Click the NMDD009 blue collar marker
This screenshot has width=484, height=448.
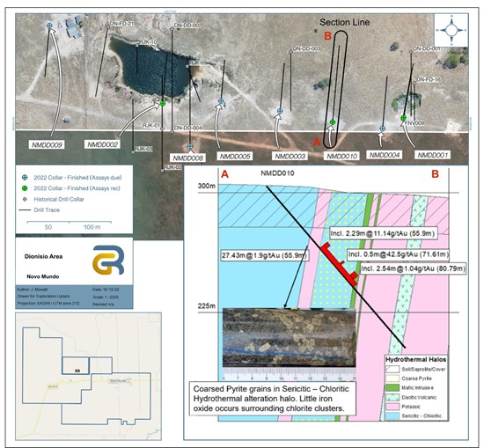click(x=49, y=26)
